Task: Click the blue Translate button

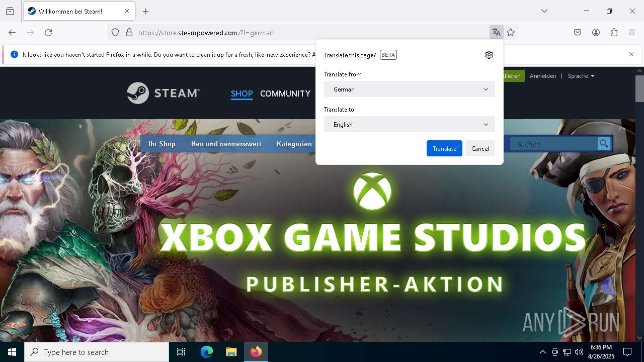Action: 444,148
